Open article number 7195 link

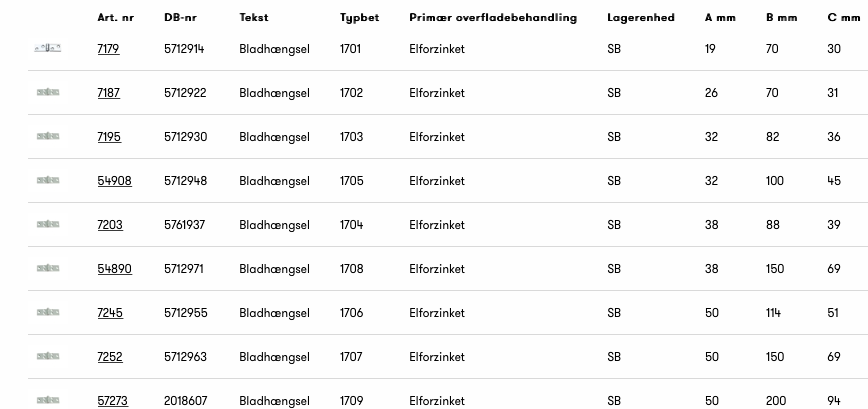pos(109,137)
